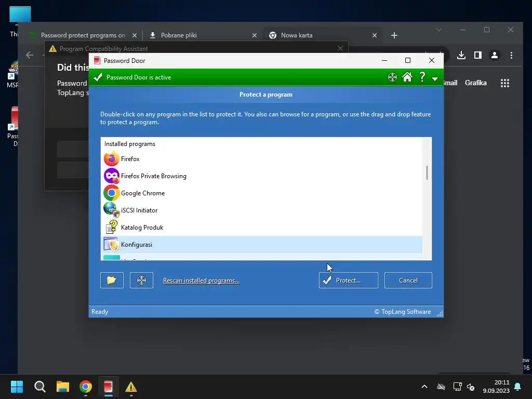Viewport: 532px width, 399px height.
Task: Click the warning triangle taskbar icon
Action: pyautogui.click(x=131, y=387)
